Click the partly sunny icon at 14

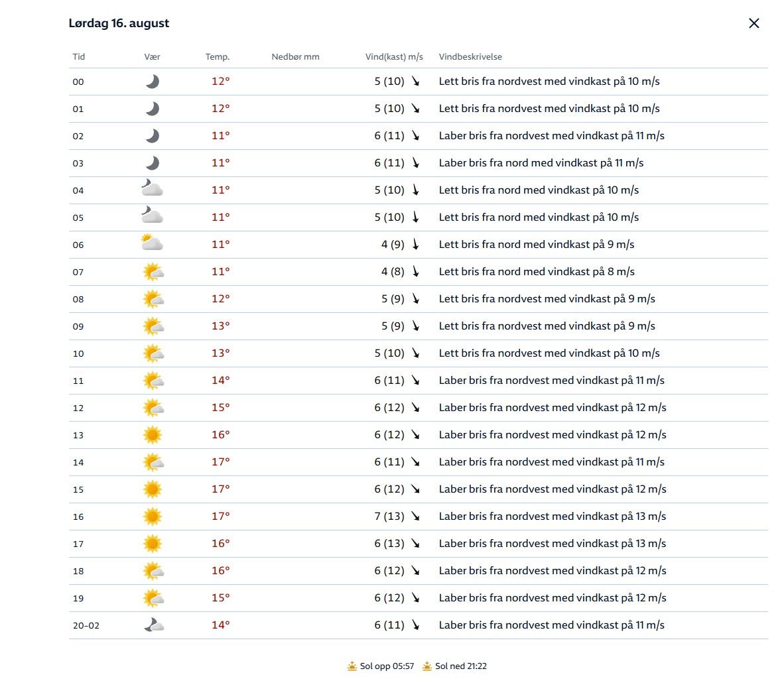click(153, 462)
